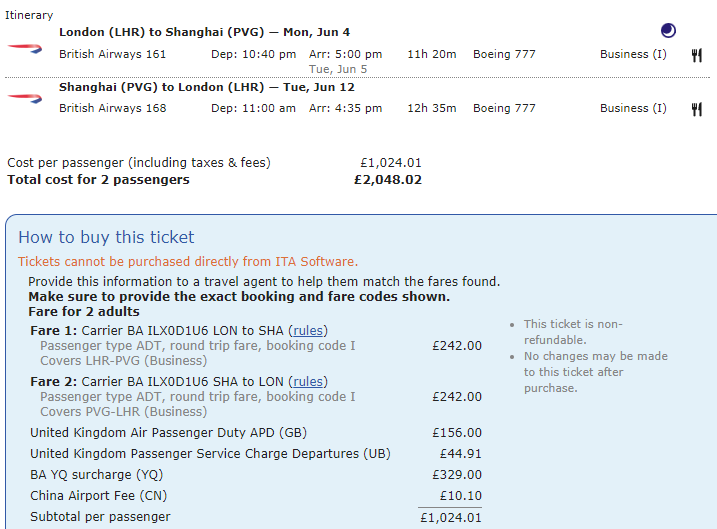Click the Subtotal per passenger amount
Image resolution: width=717 pixels, height=529 pixels.
click(x=449, y=517)
